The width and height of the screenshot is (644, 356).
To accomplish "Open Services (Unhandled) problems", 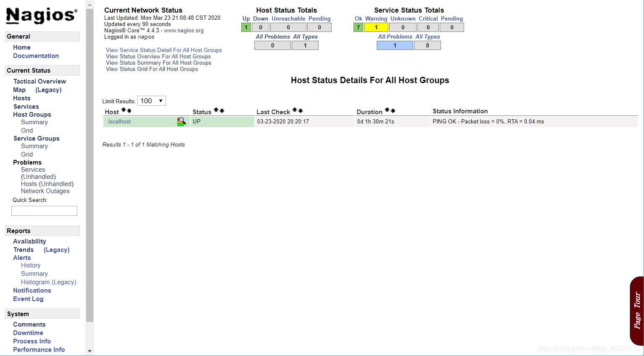I will tap(38, 173).
